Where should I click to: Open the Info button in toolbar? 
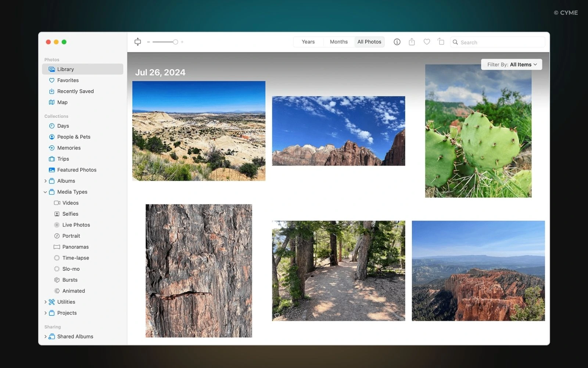[397, 42]
